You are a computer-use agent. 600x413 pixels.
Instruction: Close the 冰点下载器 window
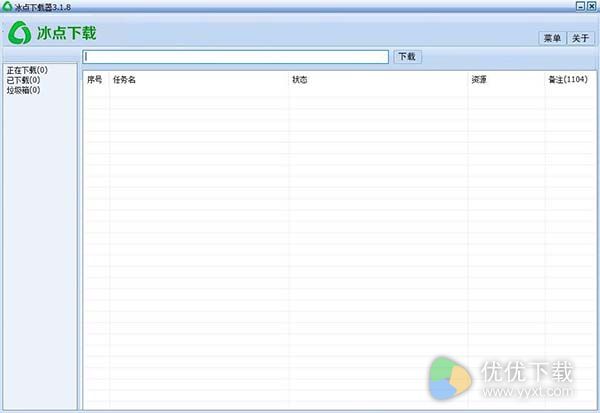point(592,6)
